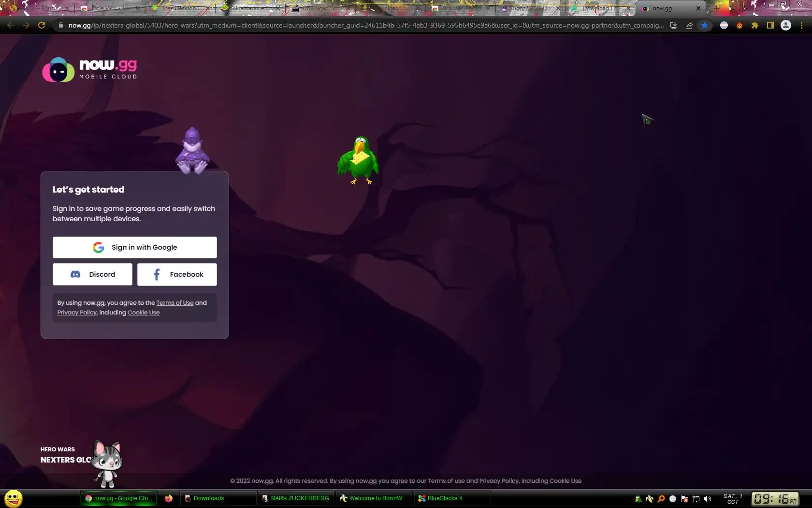The image size is (812, 508).
Task: Click the 'Let's get started' heading
Action: (88, 190)
